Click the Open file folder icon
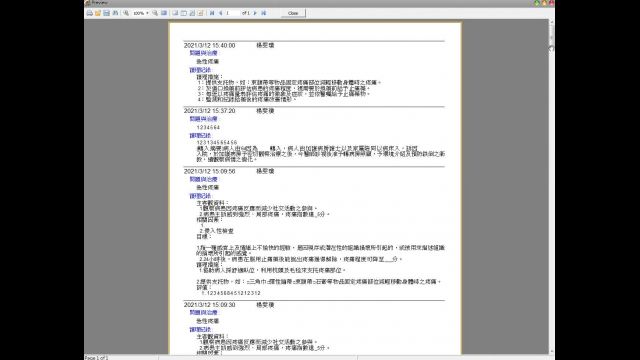The width and height of the screenshot is (640, 360). coord(98,13)
